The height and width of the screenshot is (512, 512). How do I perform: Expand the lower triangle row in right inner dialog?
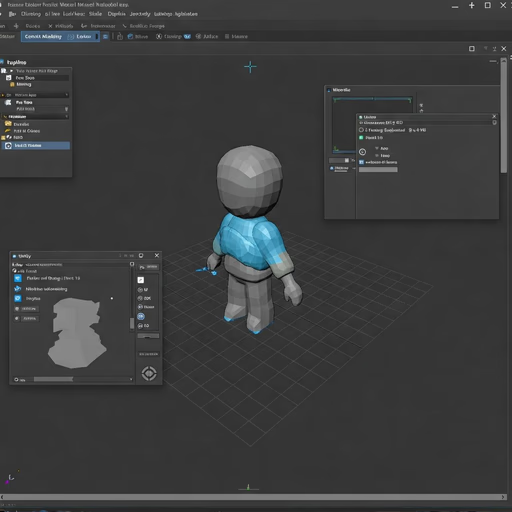(377, 155)
